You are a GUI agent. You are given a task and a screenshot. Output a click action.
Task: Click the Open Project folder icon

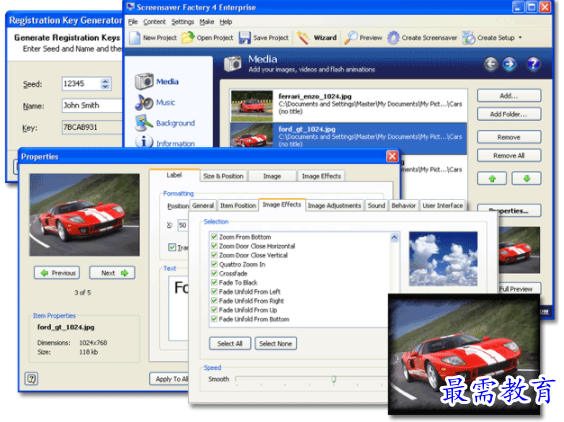pos(188,37)
